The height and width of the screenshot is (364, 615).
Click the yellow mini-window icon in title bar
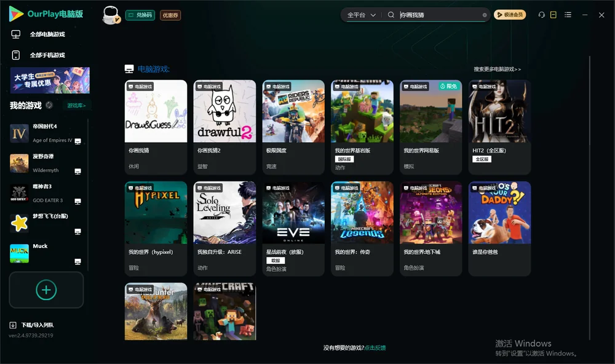[553, 15]
